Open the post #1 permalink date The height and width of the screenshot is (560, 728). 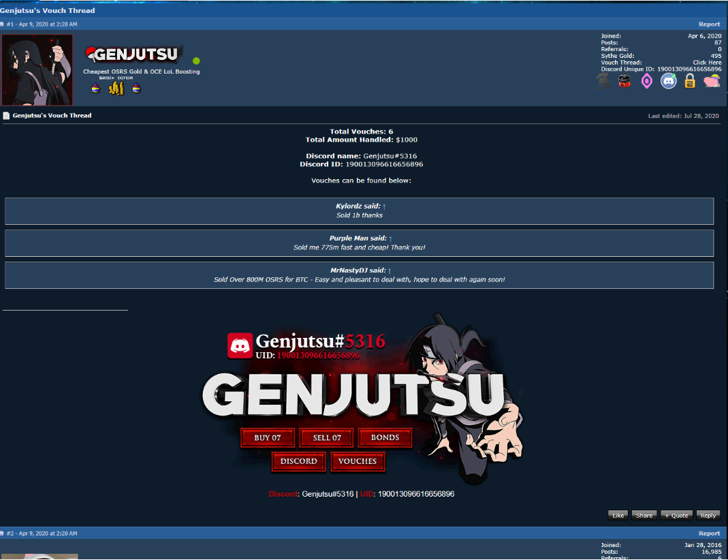[x=48, y=24]
